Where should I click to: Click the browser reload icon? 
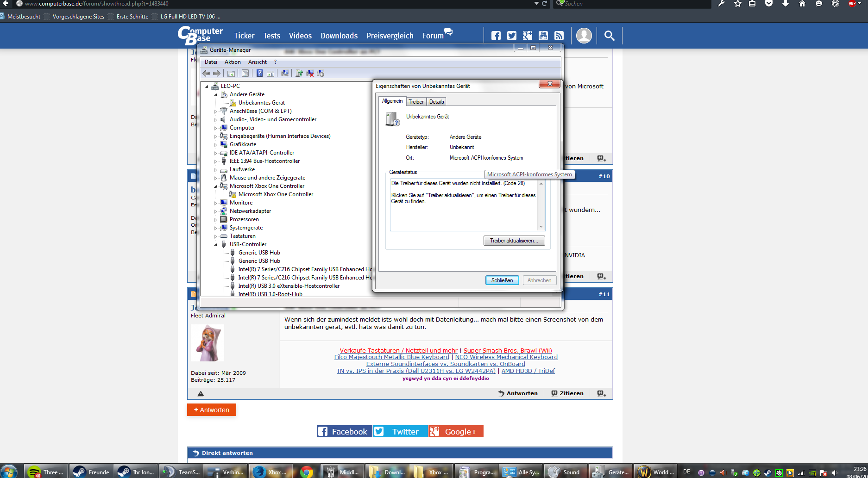click(545, 3)
